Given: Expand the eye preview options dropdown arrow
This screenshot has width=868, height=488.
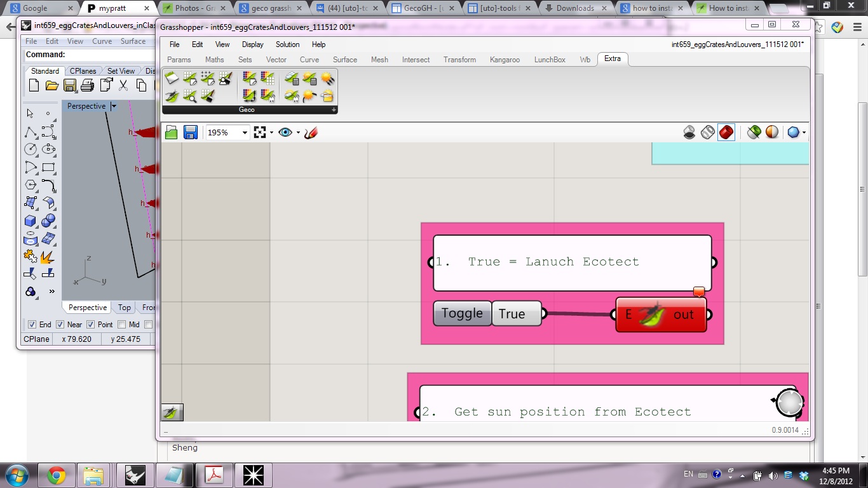Looking at the screenshot, I should [298, 133].
